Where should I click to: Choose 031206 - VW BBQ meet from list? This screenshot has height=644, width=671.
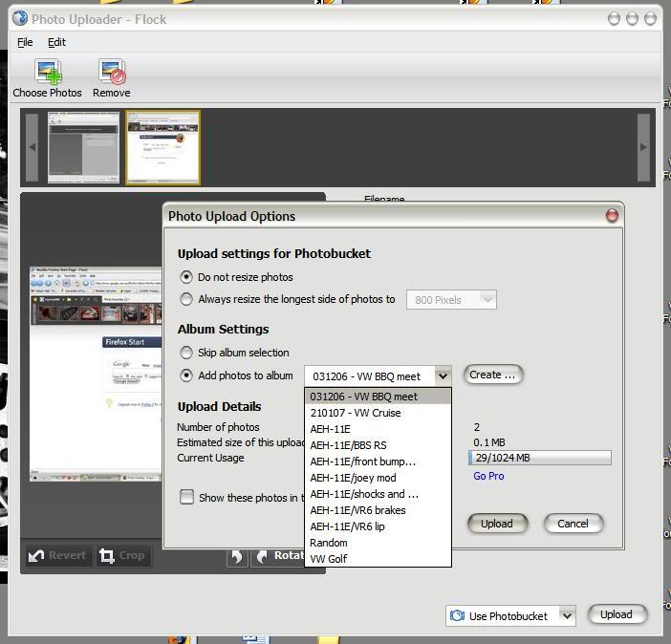click(378, 397)
